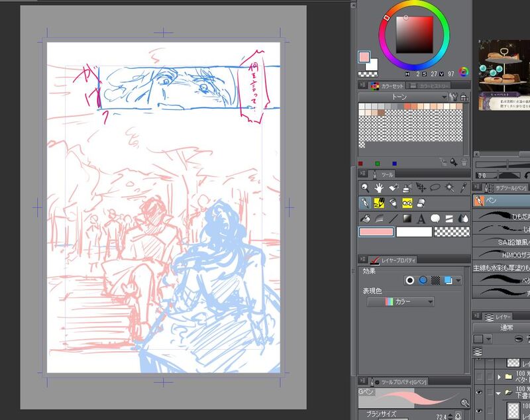Expand the ベタ folder layer
The width and height of the screenshot is (530, 420).
pyautogui.click(x=500, y=377)
